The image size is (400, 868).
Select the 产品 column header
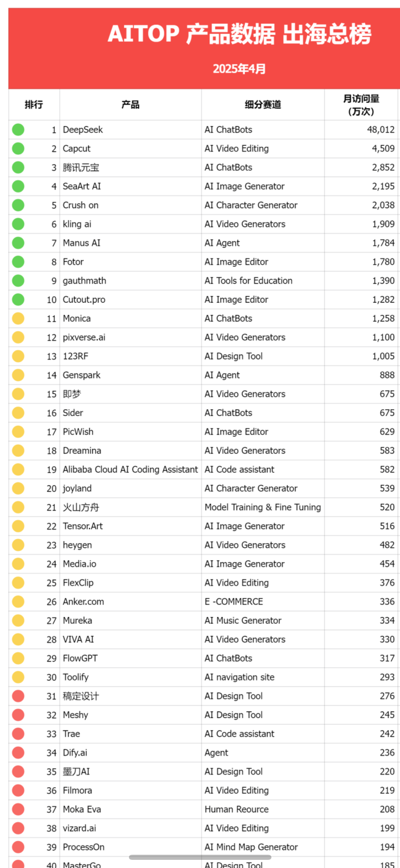pos(131,105)
